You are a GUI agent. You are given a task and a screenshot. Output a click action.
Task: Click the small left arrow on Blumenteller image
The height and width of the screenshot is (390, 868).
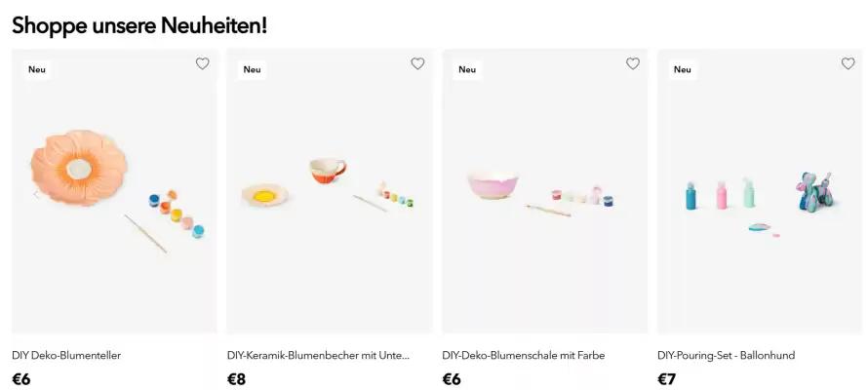click(36, 195)
